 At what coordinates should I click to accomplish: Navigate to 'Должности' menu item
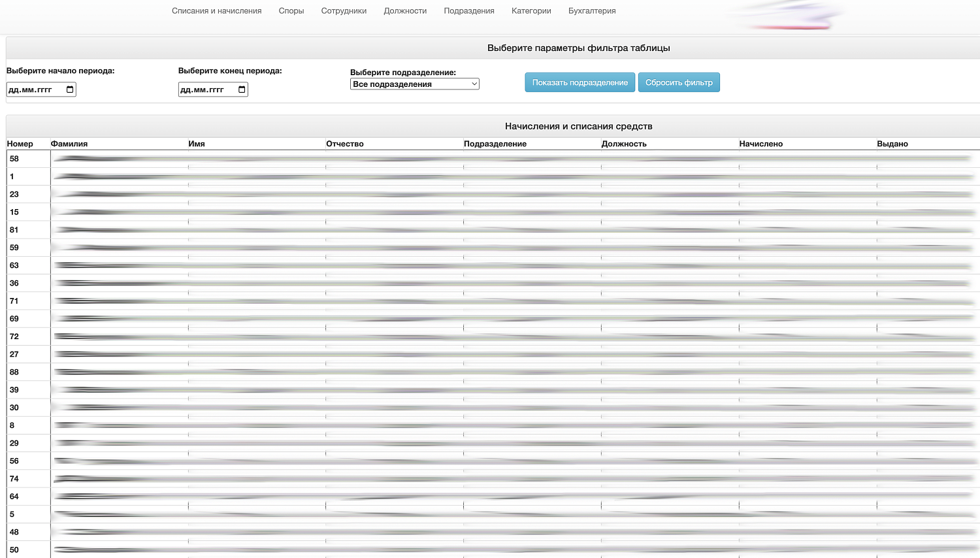click(x=405, y=11)
